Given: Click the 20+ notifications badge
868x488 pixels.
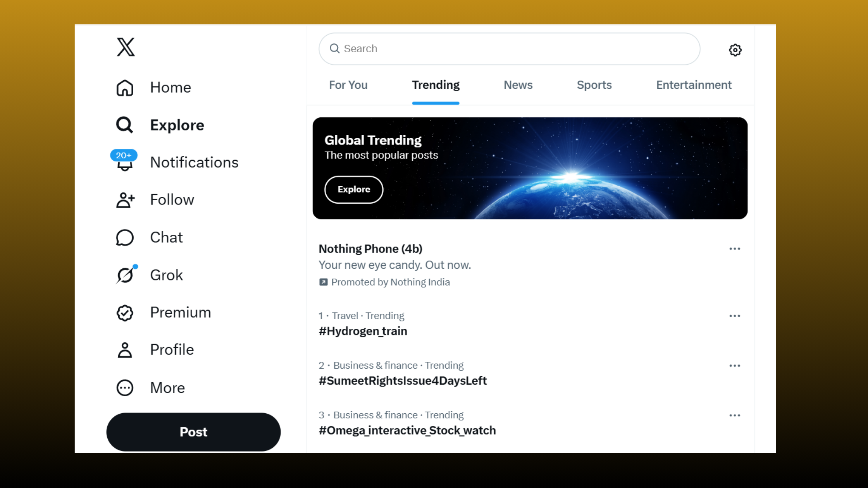Looking at the screenshot, I should [124, 155].
